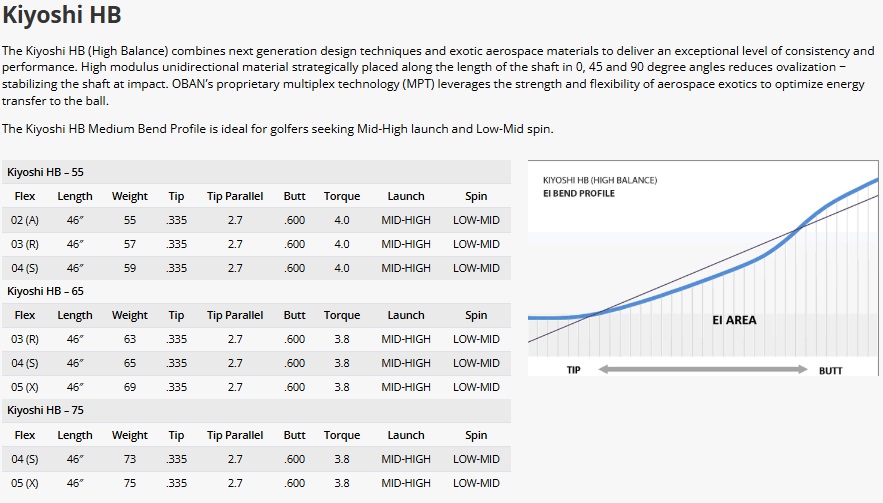Click the weight 75 cell
Image resolution: width=883 pixels, height=503 pixels.
pos(130,483)
